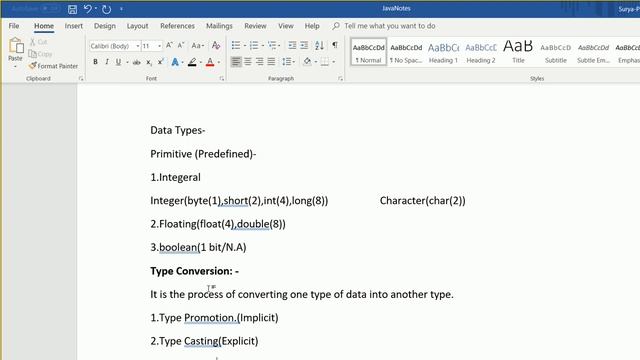Toggle bold formatting
640x360 pixels.
click(x=95, y=62)
